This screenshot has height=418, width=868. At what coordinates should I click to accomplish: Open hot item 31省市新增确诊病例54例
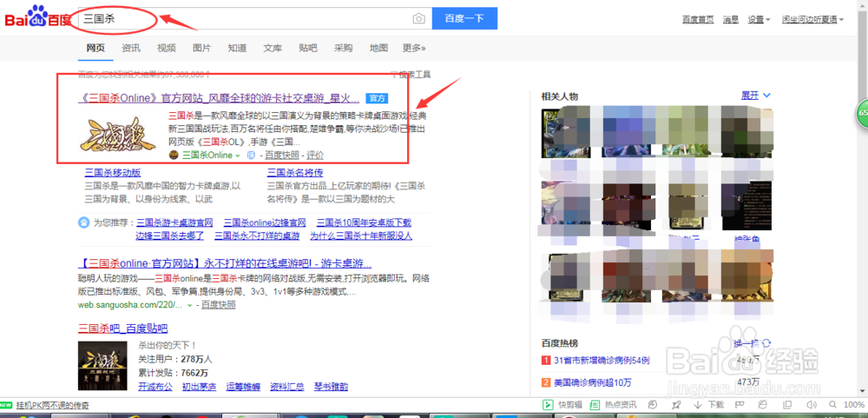click(602, 361)
